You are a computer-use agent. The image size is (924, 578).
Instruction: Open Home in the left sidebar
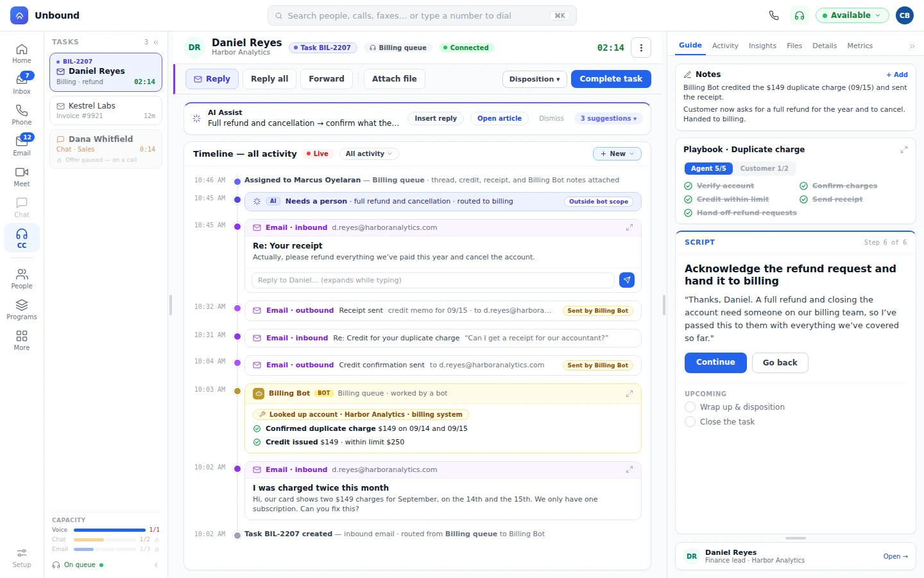pyautogui.click(x=22, y=53)
